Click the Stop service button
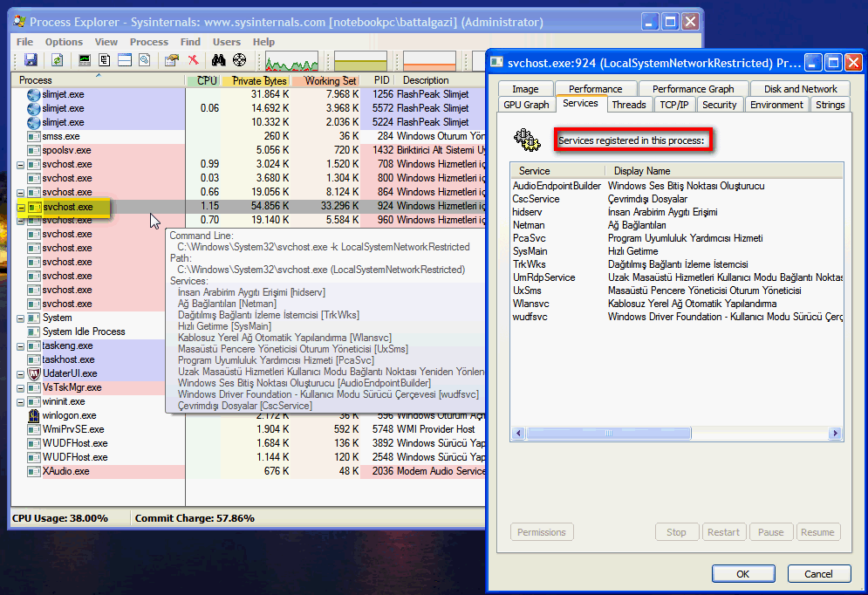Screen dimensions: 868x595 [676, 532]
